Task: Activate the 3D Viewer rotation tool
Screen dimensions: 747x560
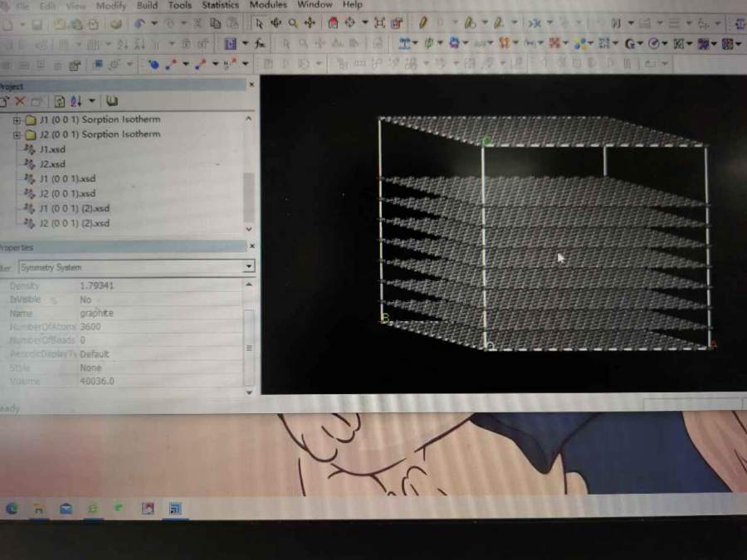Action: tap(276, 23)
